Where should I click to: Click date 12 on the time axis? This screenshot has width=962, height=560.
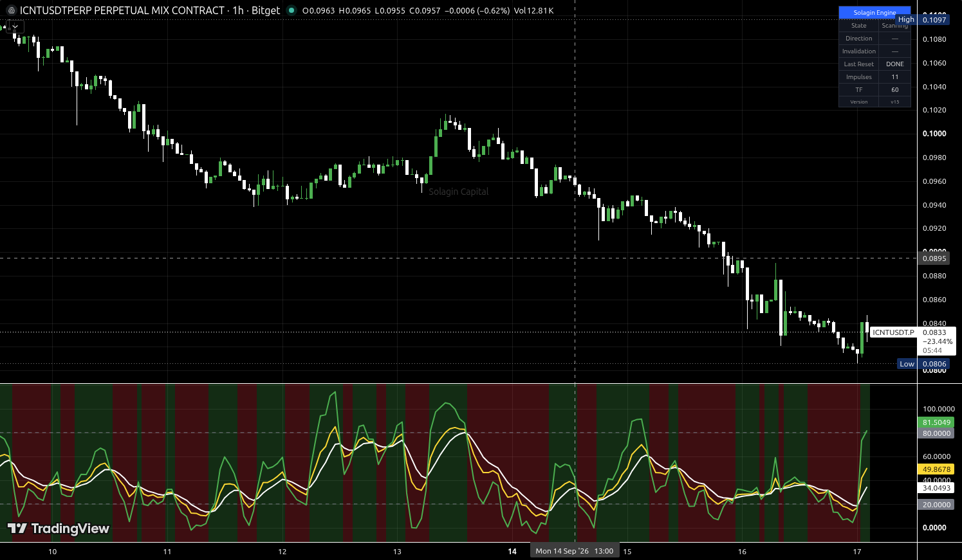click(x=282, y=552)
